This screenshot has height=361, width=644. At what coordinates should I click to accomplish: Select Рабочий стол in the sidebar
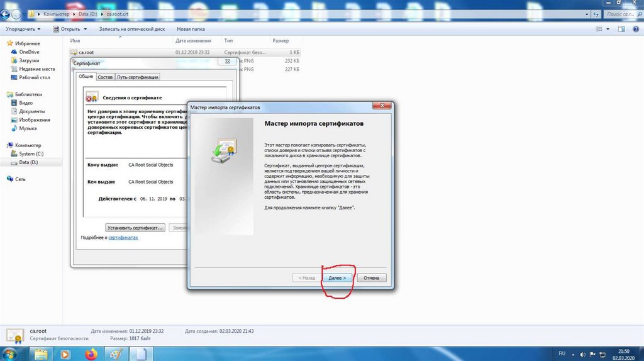[x=35, y=77]
